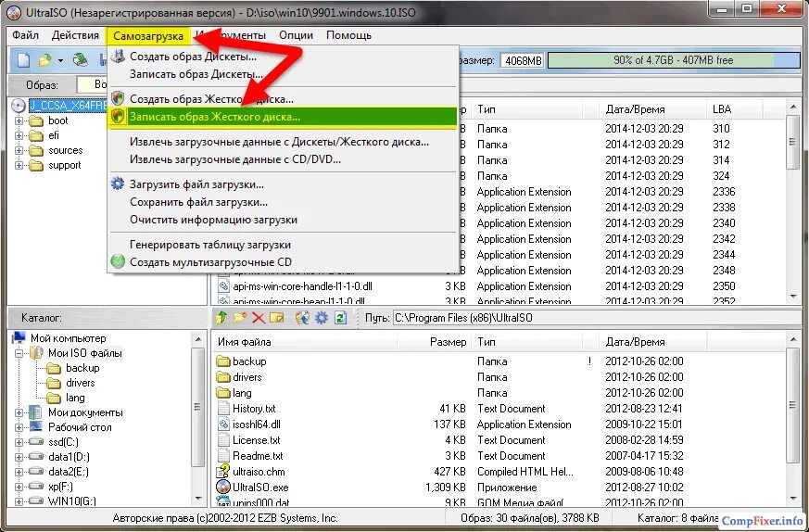Select Записать образ Жесткого диска menu entry
This screenshot has width=809, height=532.
[x=283, y=117]
